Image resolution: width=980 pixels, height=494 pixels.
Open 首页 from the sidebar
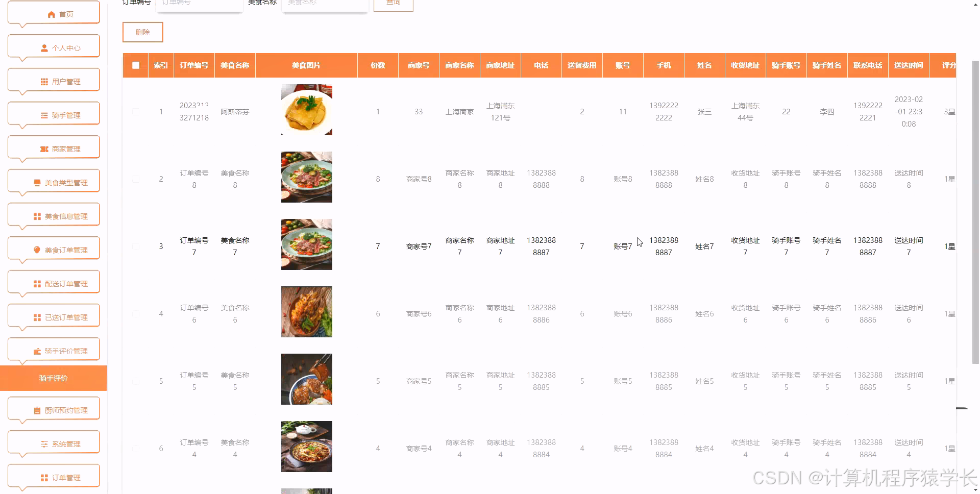point(54,13)
